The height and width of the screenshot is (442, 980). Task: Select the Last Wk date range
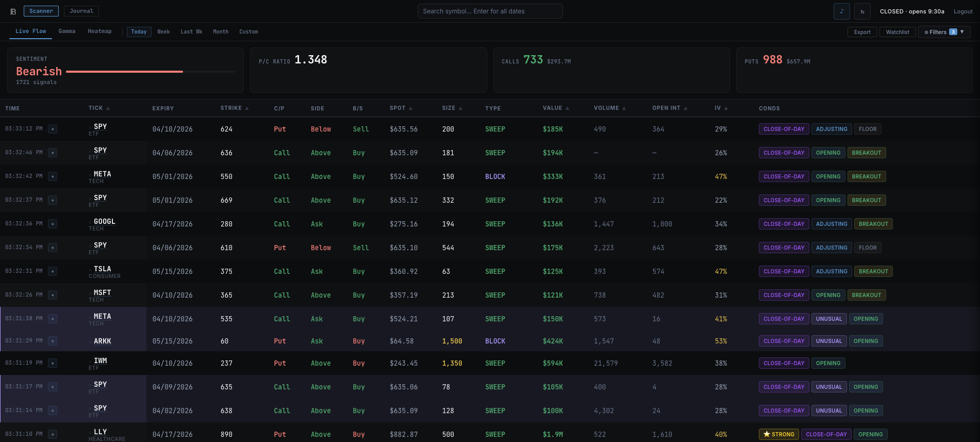click(x=191, y=32)
